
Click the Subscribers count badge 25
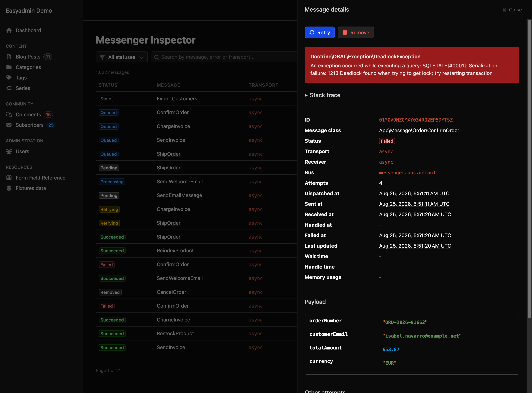point(51,125)
